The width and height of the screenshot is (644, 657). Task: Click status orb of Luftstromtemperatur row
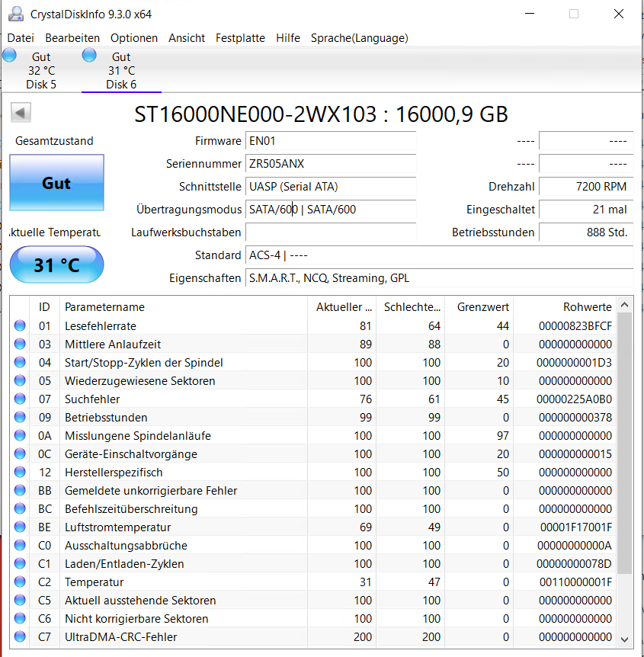tap(20, 527)
